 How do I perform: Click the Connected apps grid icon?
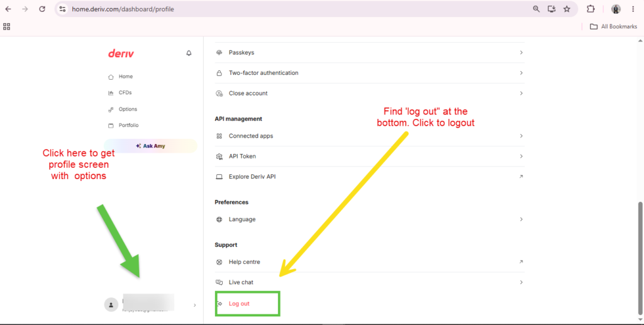[219, 136]
